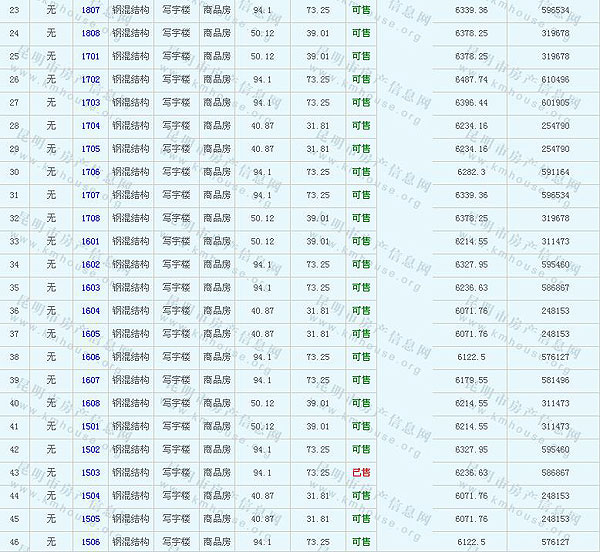Click the red 已售 status in row 43
Image resolution: width=600 pixels, height=552 pixels.
pyautogui.click(x=360, y=472)
